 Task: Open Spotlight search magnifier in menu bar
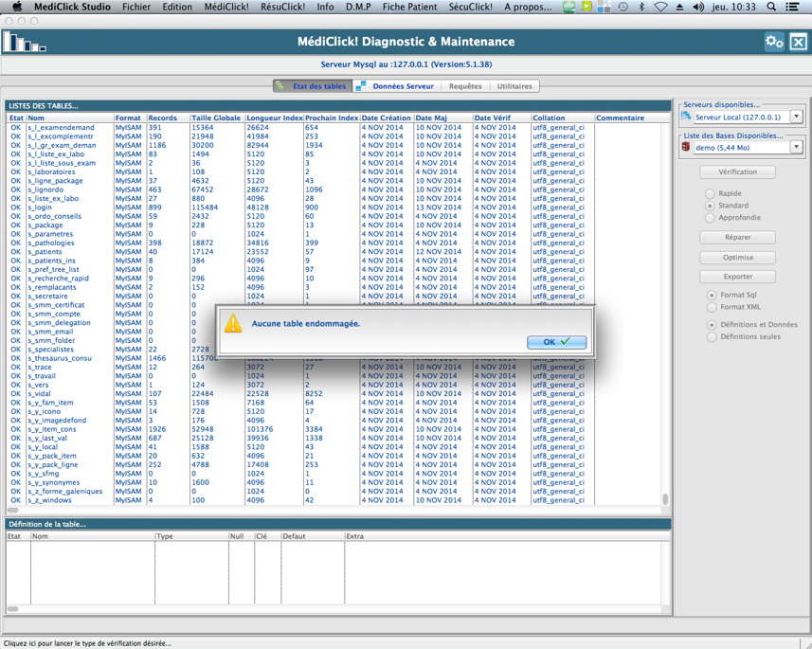[771, 7]
